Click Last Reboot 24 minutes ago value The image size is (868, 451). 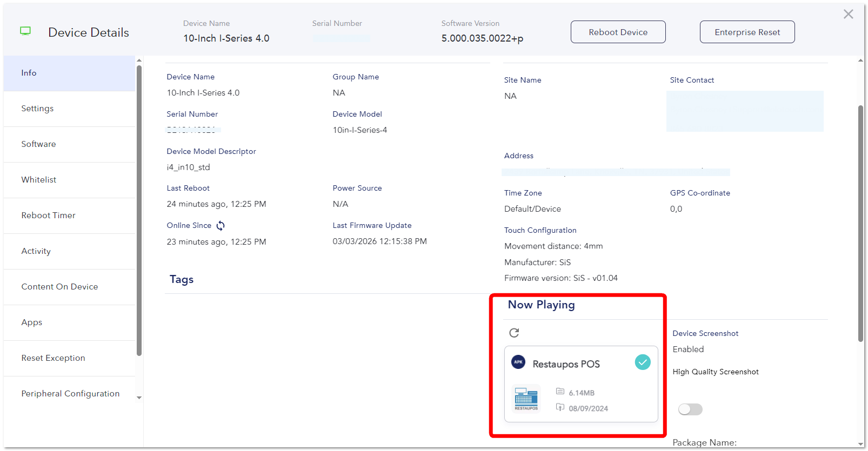[216, 204]
